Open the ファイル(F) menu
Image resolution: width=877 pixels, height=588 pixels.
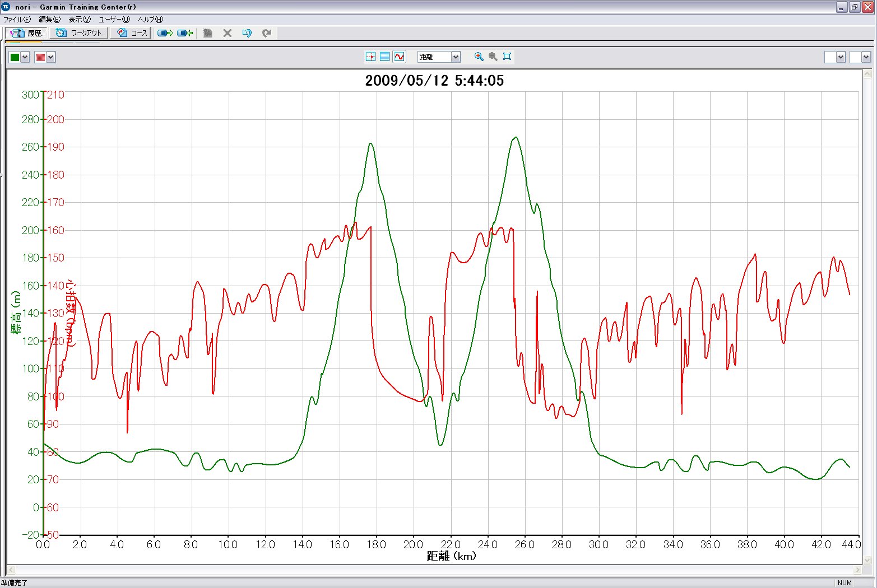(x=17, y=20)
